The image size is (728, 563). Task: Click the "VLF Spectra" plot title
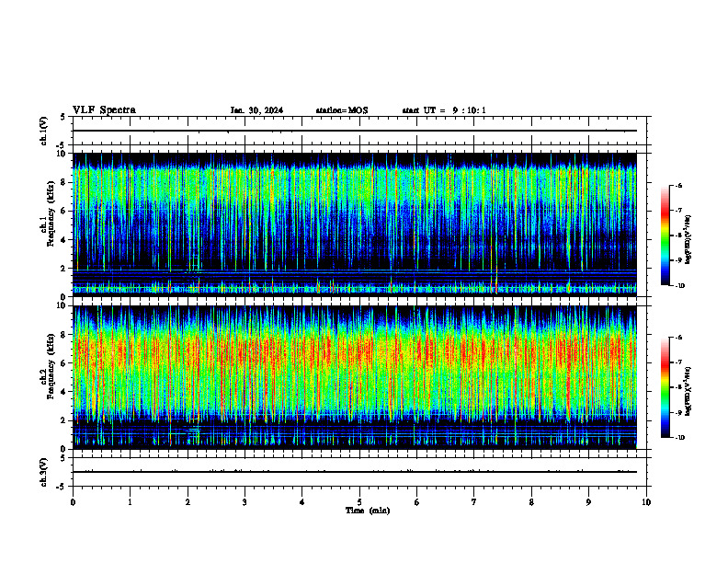105,110
